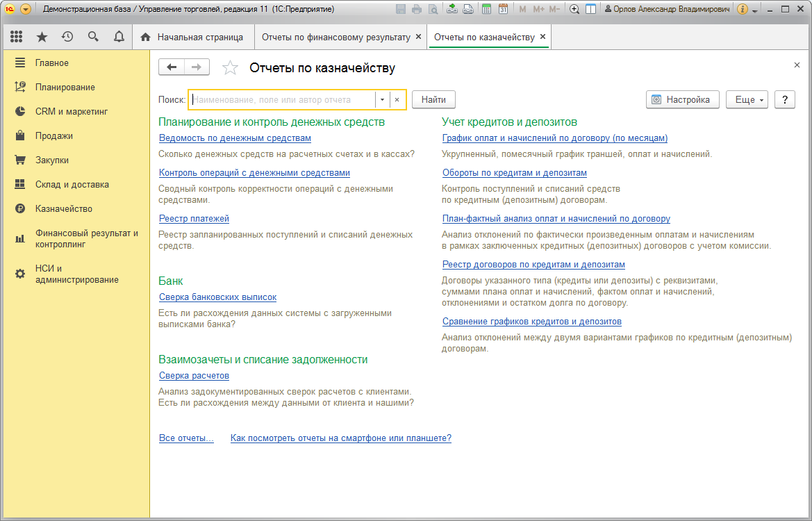Click the zoom scale magnifier icon
Screen dimensions: 812x521
coord(574,9)
